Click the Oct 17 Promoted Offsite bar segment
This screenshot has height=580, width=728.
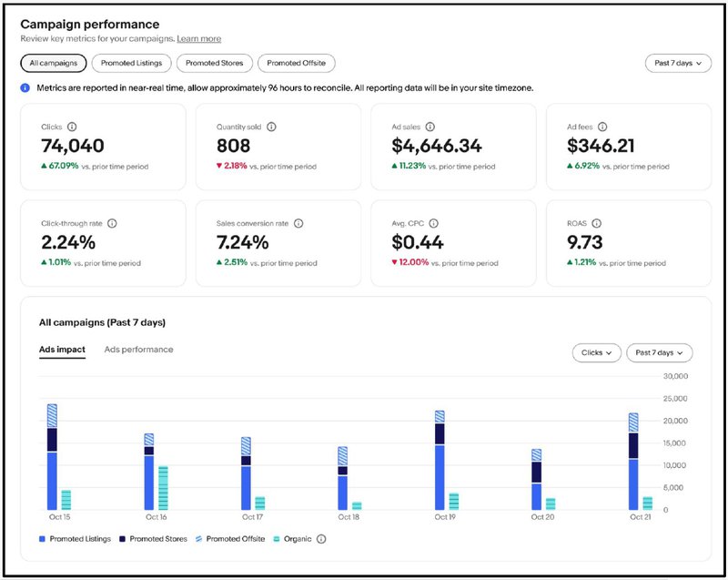click(246, 446)
